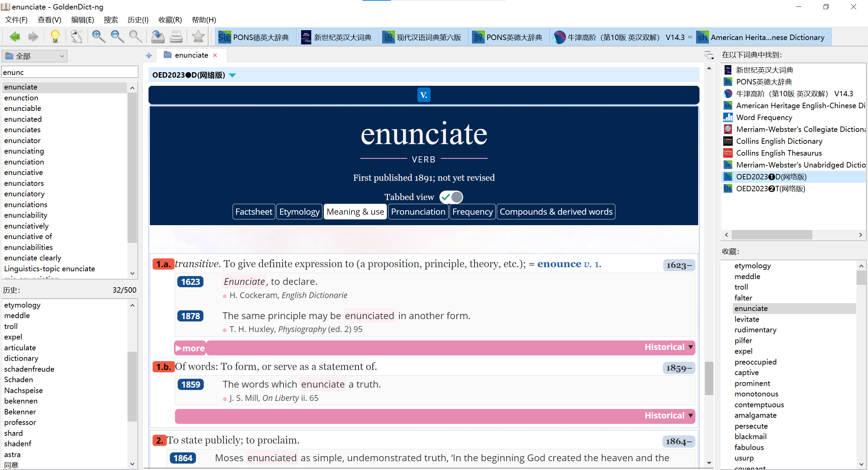868x470 pixels.
Task: Show more dictionaries with the » overflow
Action: [x=690, y=37]
